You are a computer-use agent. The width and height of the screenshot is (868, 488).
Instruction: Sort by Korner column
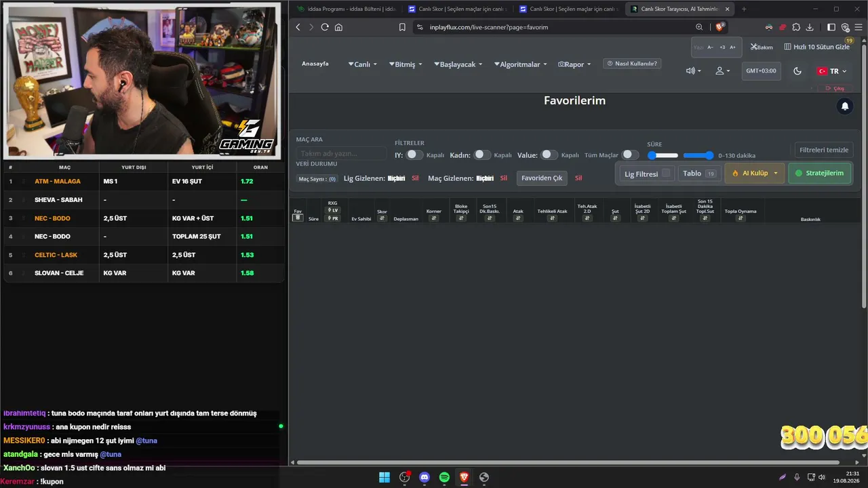(x=434, y=218)
